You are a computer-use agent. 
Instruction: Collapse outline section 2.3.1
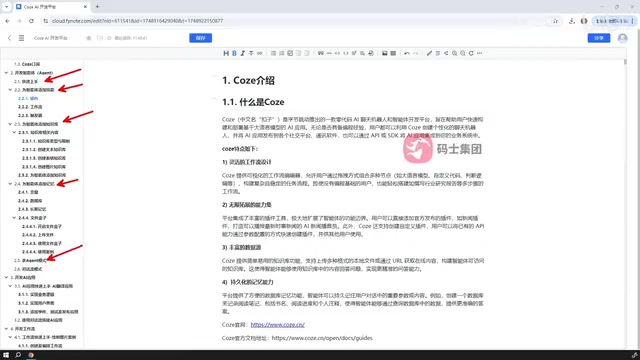[x=14, y=132]
